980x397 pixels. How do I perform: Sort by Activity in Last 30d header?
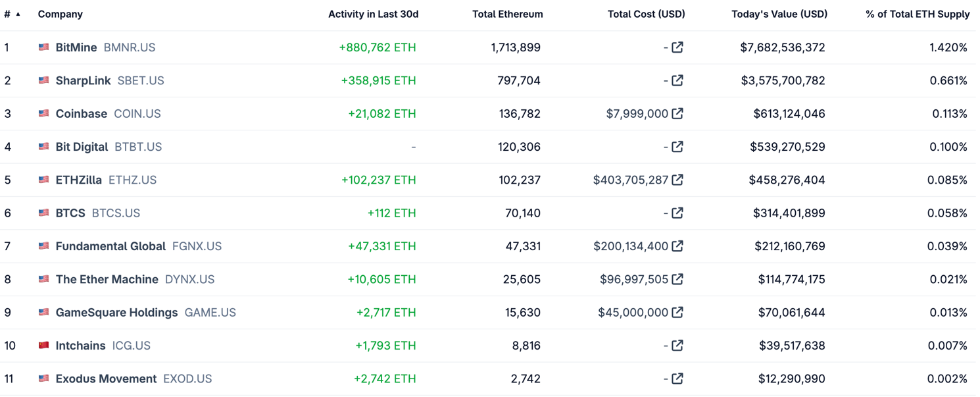point(373,14)
